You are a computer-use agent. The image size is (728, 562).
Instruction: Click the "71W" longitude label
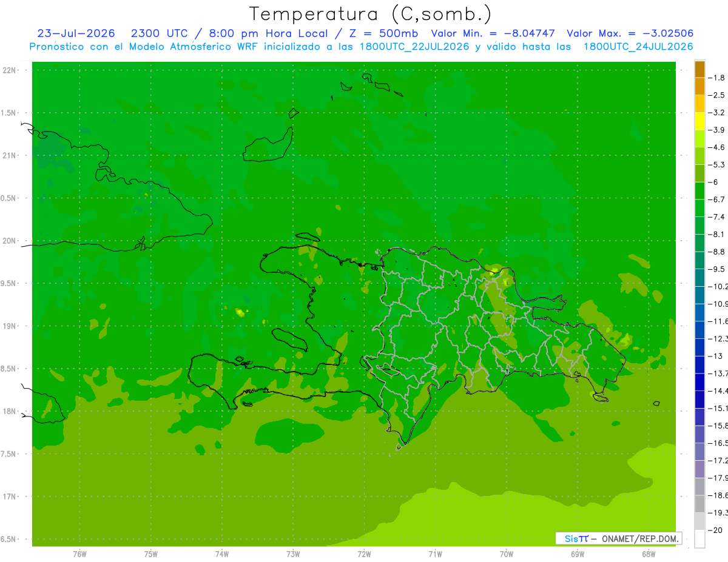[x=435, y=554]
